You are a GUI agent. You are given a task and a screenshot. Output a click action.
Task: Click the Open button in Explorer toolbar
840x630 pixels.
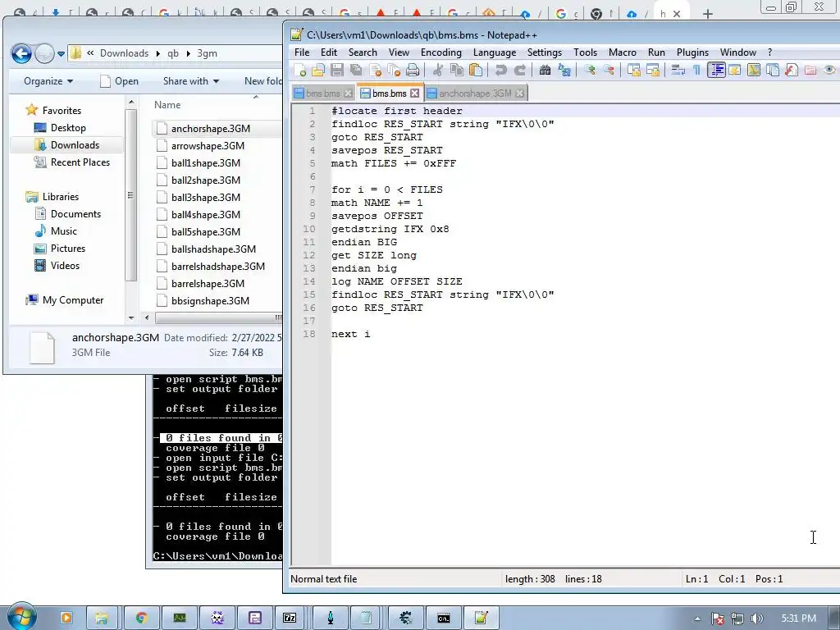[x=120, y=81]
